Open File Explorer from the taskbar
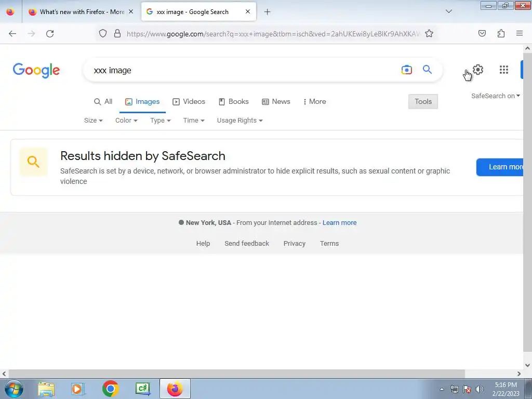This screenshot has width=532, height=399. pyautogui.click(x=46, y=389)
